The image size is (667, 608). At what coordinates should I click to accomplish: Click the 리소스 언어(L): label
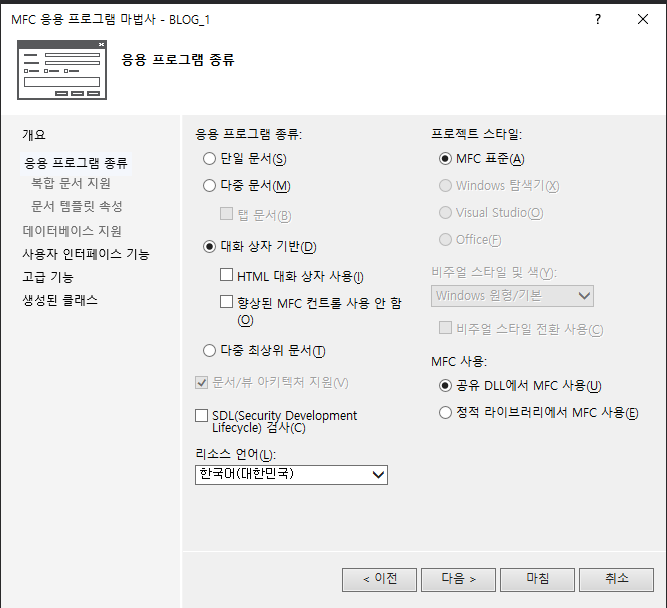(x=236, y=454)
